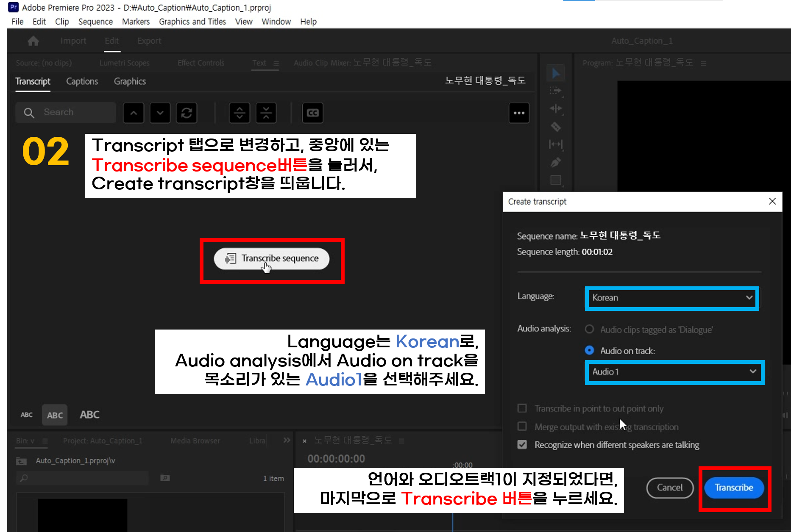791x532 pixels.
Task: Open the View menu
Action: point(244,22)
